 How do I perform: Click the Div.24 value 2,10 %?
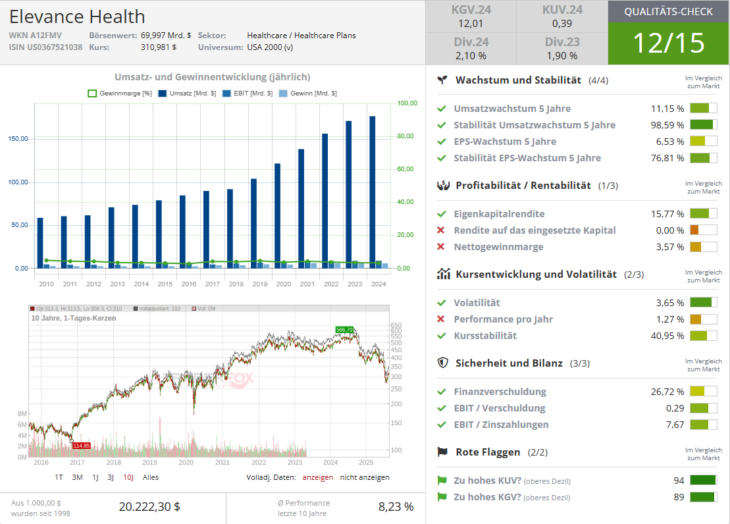click(x=471, y=56)
